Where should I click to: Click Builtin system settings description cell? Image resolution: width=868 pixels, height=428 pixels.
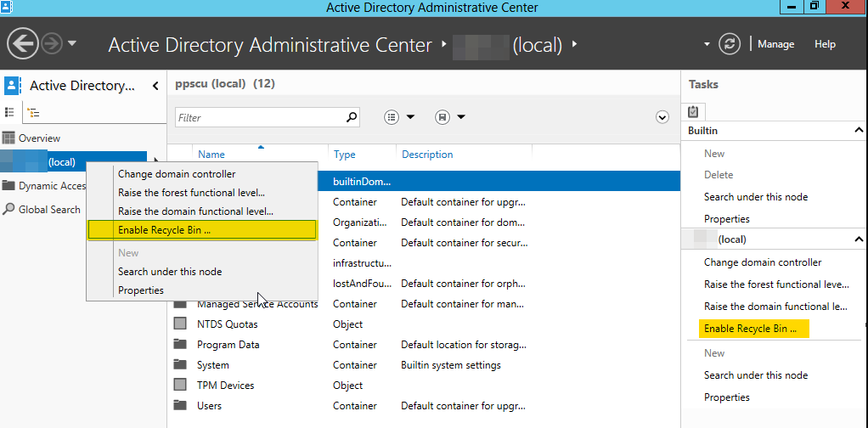[451, 365]
